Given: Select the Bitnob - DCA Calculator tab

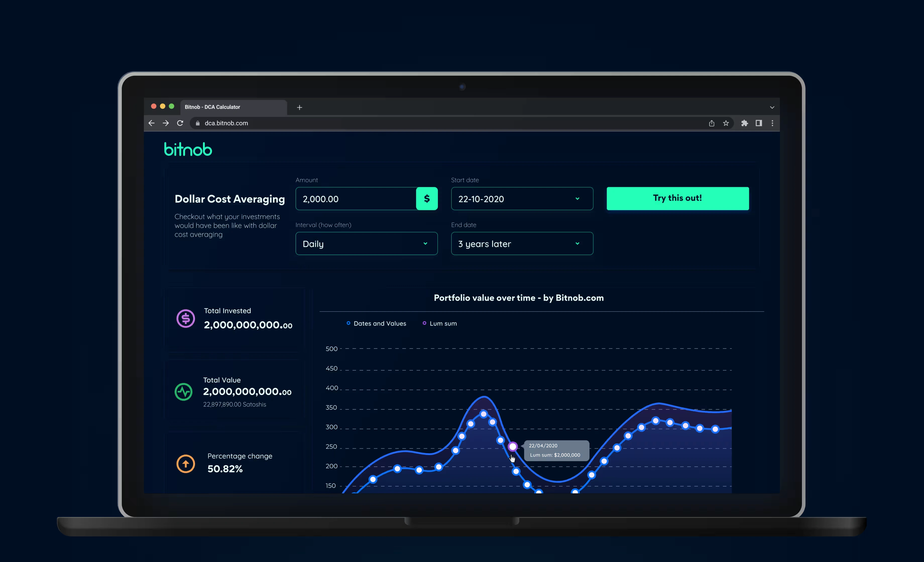Looking at the screenshot, I should (x=233, y=107).
